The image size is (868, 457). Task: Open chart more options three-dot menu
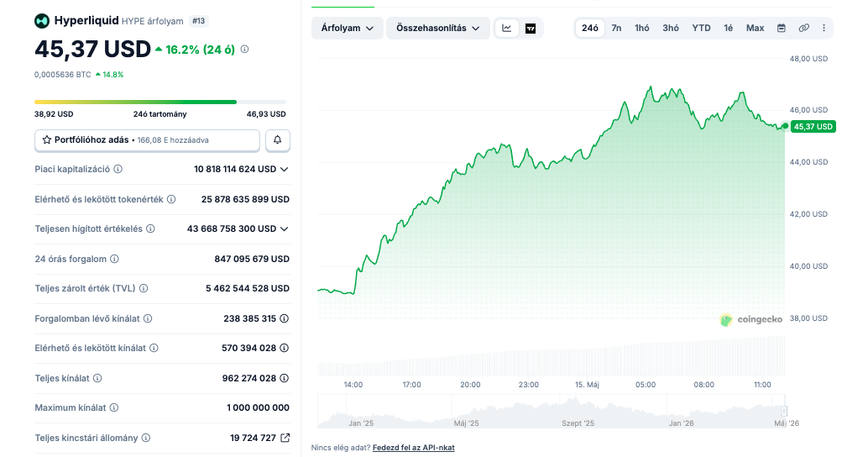[x=824, y=29]
